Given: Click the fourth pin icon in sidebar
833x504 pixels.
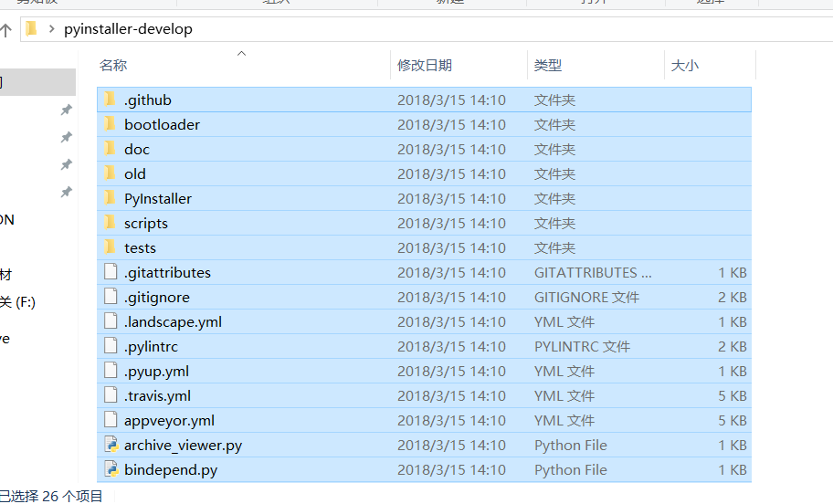Looking at the screenshot, I should point(67,192).
